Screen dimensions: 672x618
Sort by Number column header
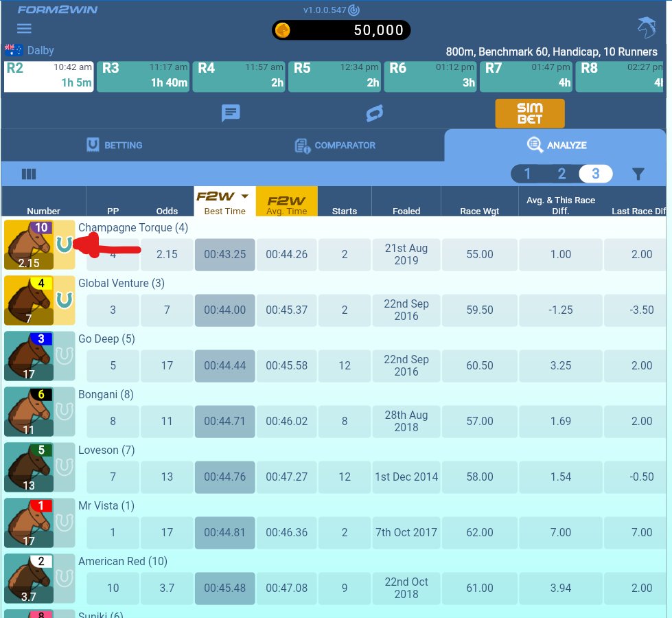point(44,211)
